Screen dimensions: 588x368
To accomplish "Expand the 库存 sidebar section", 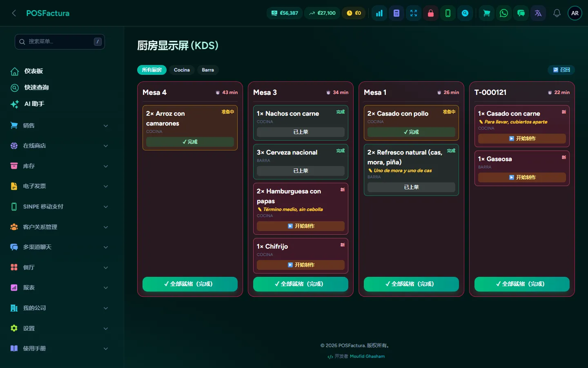I will coord(60,166).
